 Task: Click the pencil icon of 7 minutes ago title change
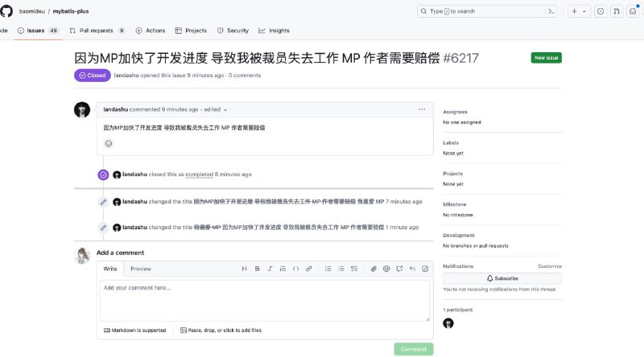(103, 202)
